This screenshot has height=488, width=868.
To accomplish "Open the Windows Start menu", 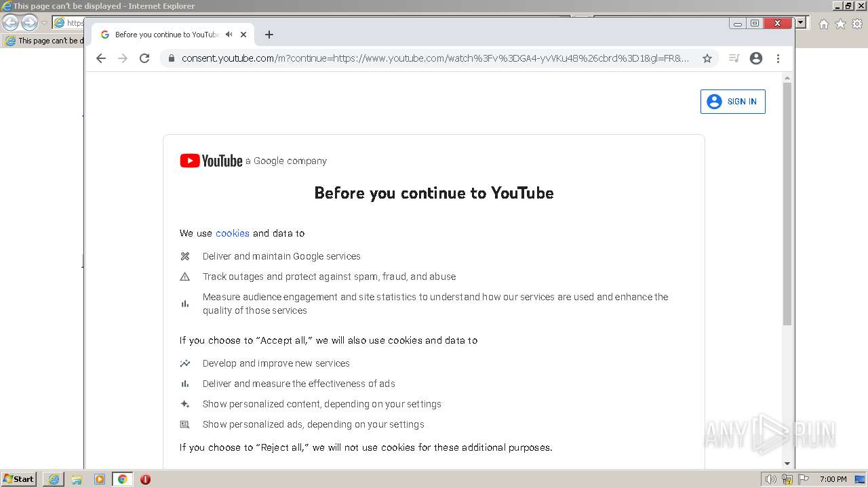I will (x=19, y=479).
